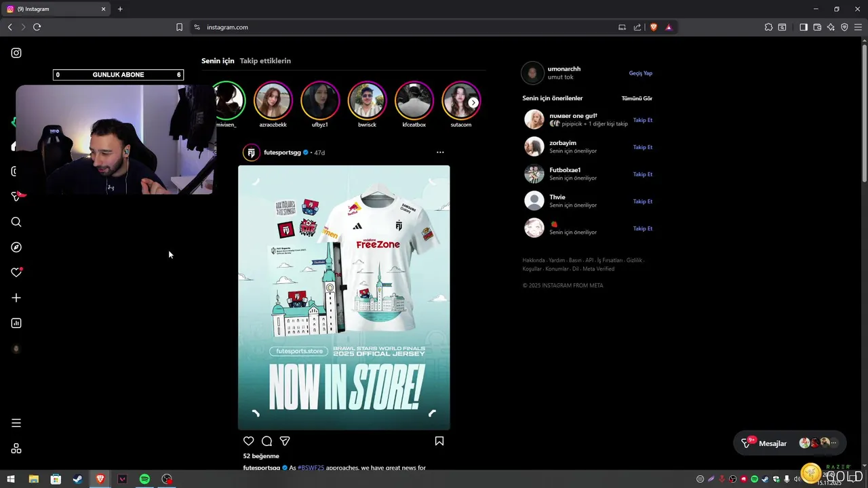The width and height of the screenshot is (868, 488).
Task: Click the Create plus icon
Action: (x=16, y=298)
